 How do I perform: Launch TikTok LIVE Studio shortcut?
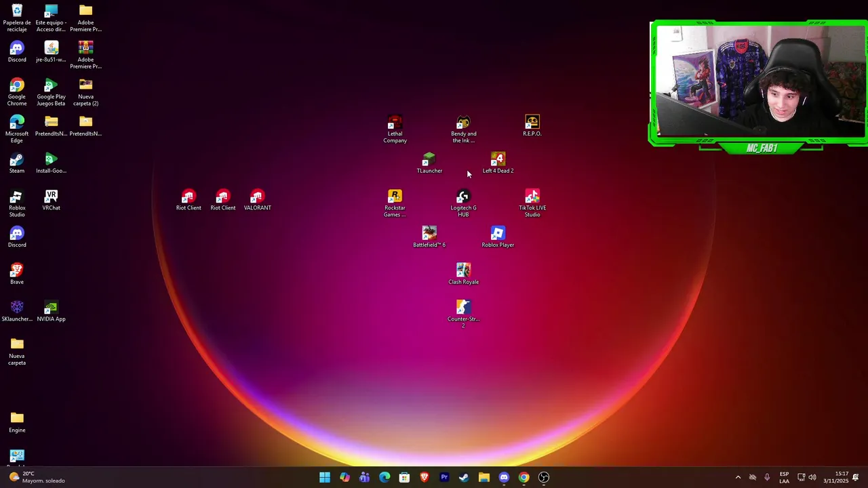pyautogui.click(x=532, y=203)
